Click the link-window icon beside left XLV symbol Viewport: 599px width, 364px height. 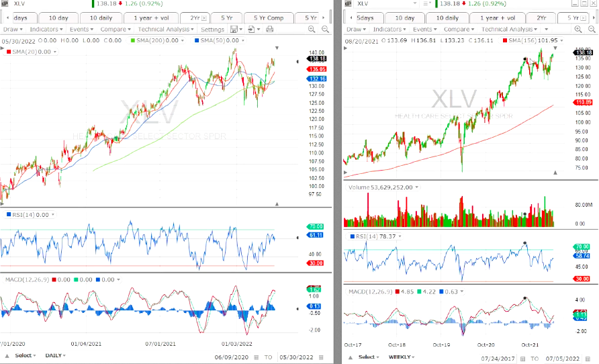tap(5, 3)
